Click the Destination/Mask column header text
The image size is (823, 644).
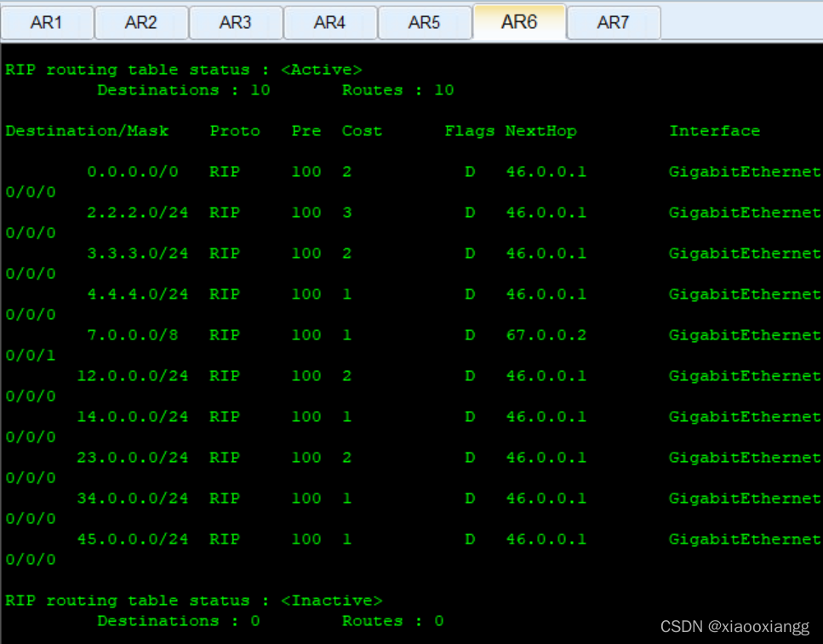[x=87, y=131]
